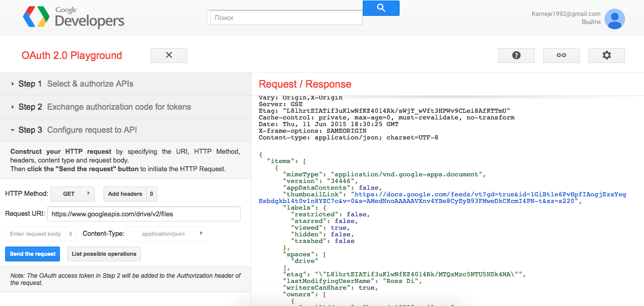644x306 pixels.
Task: Click the "mimeType" JSON key
Action: [303, 174]
